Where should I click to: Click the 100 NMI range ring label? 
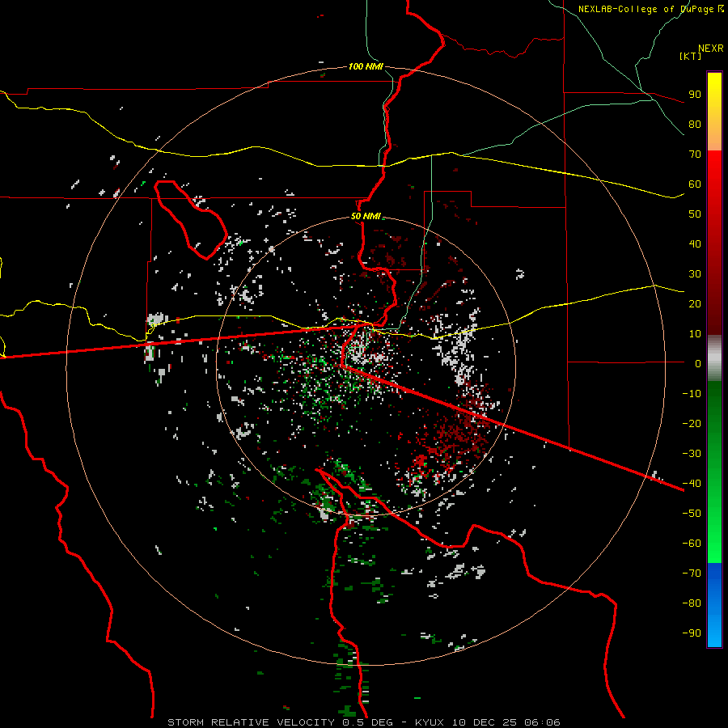(366, 66)
